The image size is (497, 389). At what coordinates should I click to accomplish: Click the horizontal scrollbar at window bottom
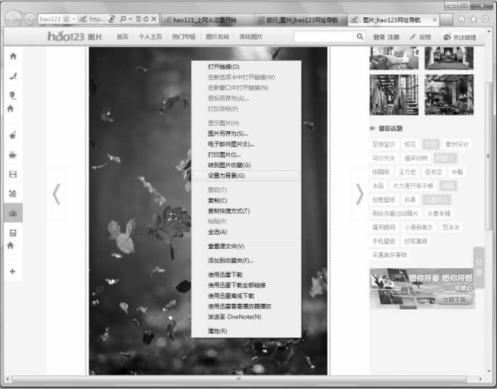coord(239,379)
